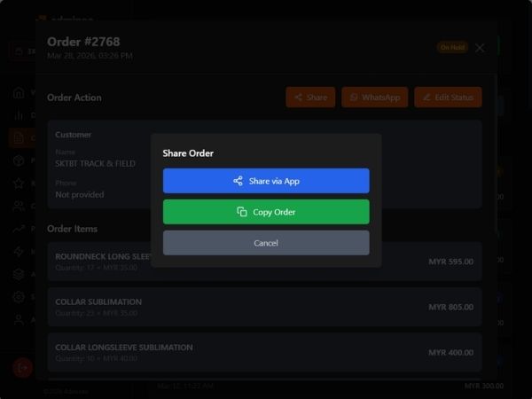Viewport: 532px width, 399px height.
Task: Click the box product icon in the sidebar
Action: click(x=19, y=160)
